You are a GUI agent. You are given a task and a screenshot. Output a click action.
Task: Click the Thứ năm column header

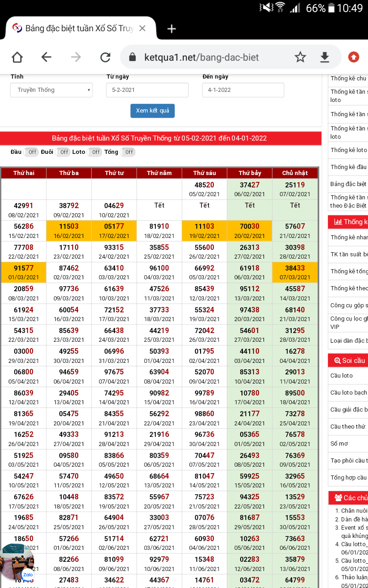(x=159, y=173)
